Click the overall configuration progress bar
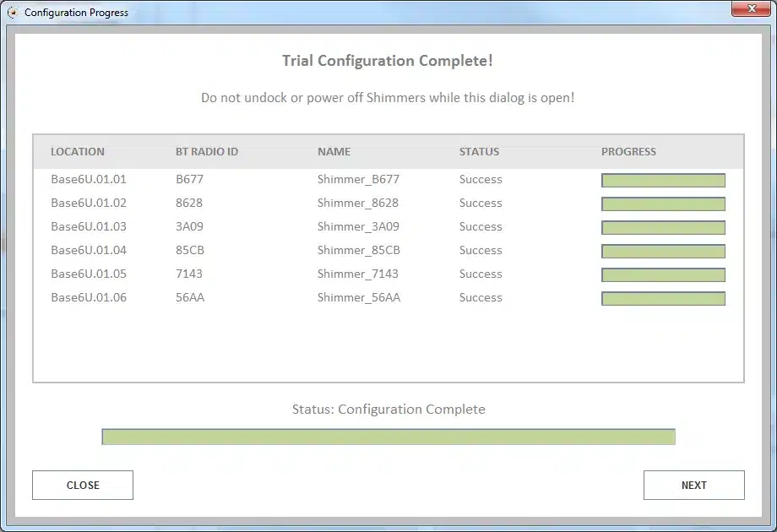This screenshot has width=777, height=532. click(x=388, y=437)
